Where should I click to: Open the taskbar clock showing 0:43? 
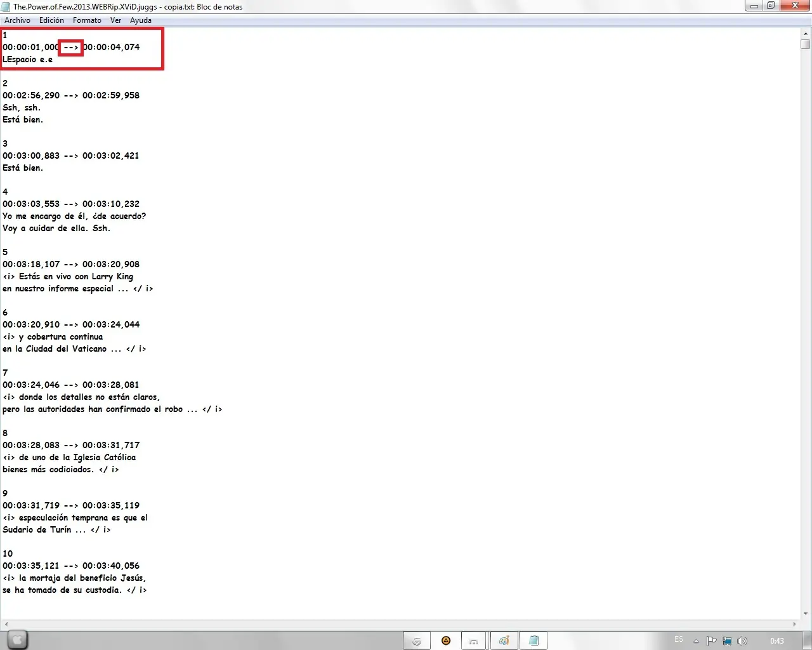click(x=777, y=641)
